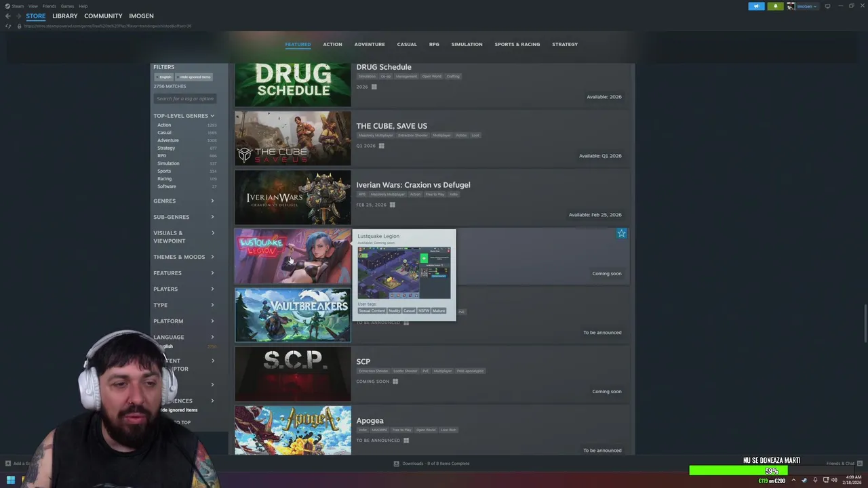Open the Vaultbreakers game thumbnail

[293, 315]
